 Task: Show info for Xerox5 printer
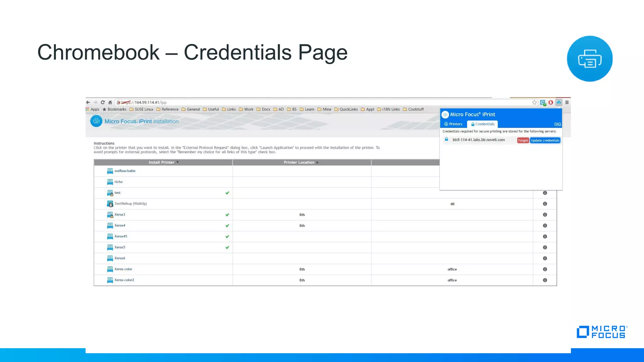point(545,247)
